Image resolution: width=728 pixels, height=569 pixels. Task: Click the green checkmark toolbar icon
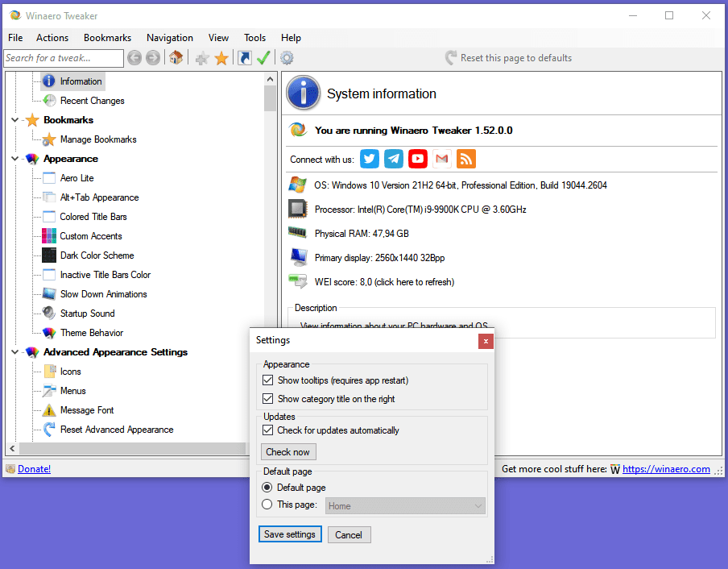[263, 57]
